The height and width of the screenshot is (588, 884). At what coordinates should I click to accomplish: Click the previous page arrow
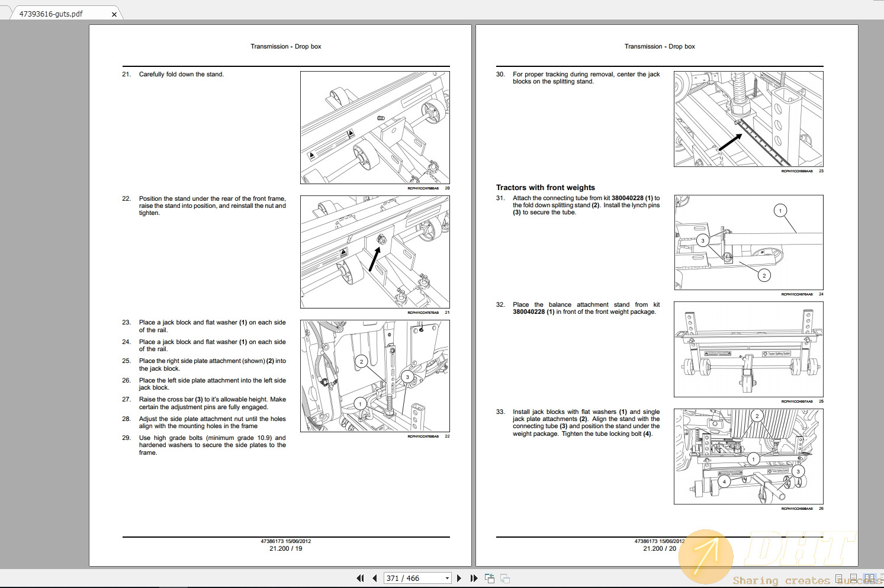pos(375,578)
